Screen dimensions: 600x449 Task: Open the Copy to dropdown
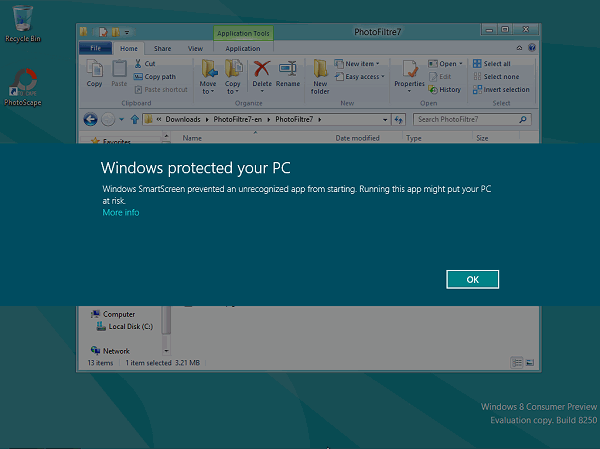232,77
